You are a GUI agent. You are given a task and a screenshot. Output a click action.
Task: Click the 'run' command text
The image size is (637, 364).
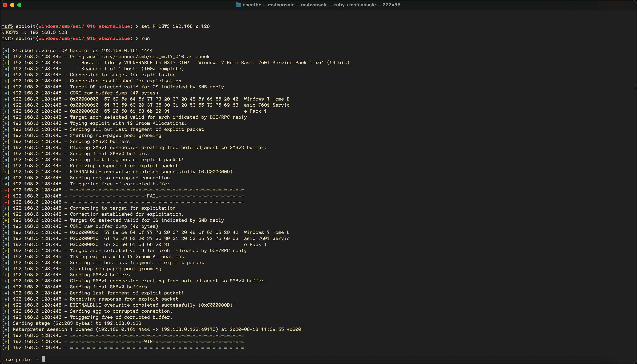[x=145, y=38]
